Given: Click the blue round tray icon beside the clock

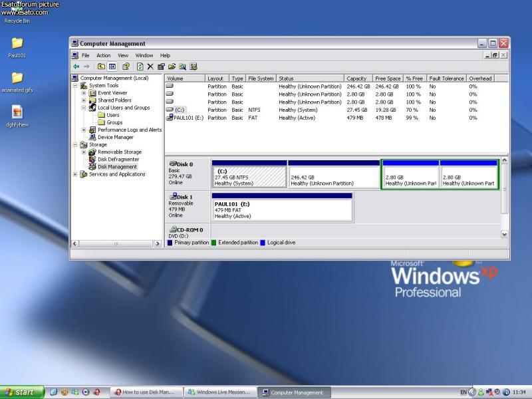Looking at the screenshot, I should (x=506, y=392).
